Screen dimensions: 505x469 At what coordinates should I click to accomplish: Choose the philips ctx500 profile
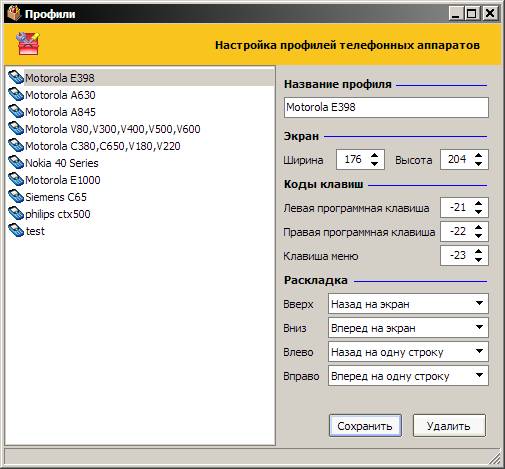pyautogui.click(x=58, y=214)
